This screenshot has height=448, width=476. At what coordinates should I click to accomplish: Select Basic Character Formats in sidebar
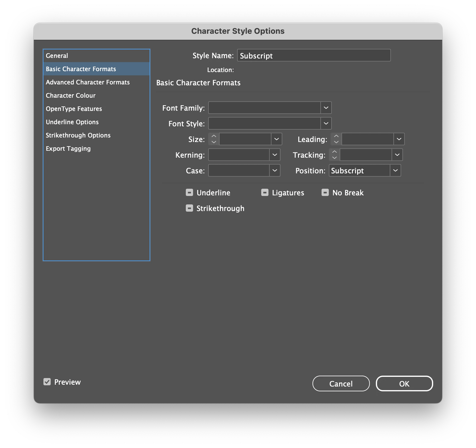pyautogui.click(x=97, y=69)
